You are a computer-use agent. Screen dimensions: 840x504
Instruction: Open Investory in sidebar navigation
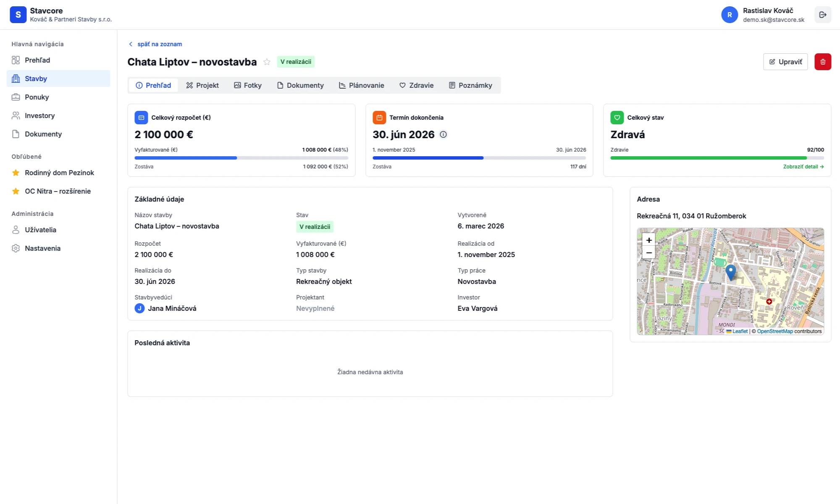pyautogui.click(x=39, y=115)
